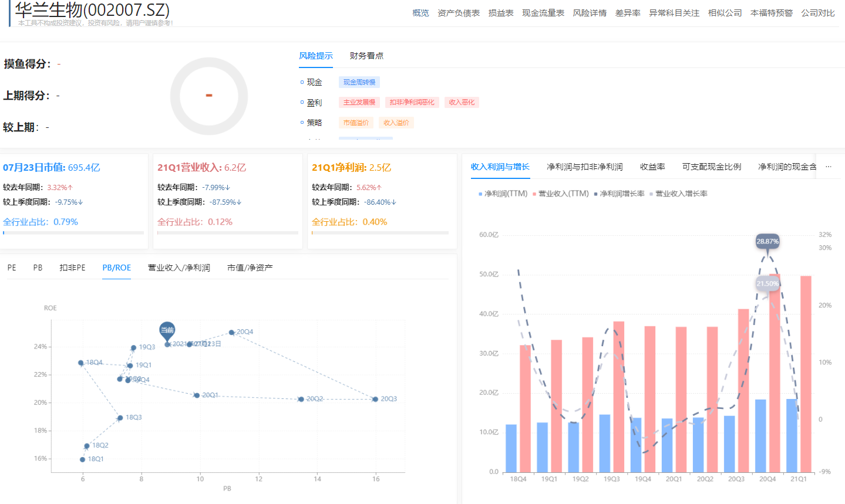Expand more chart tabs with the ellipsis

[829, 167]
